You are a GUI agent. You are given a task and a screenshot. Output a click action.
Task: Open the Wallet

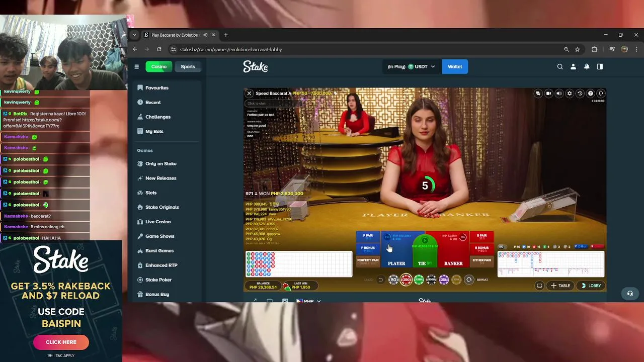[455, 66]
